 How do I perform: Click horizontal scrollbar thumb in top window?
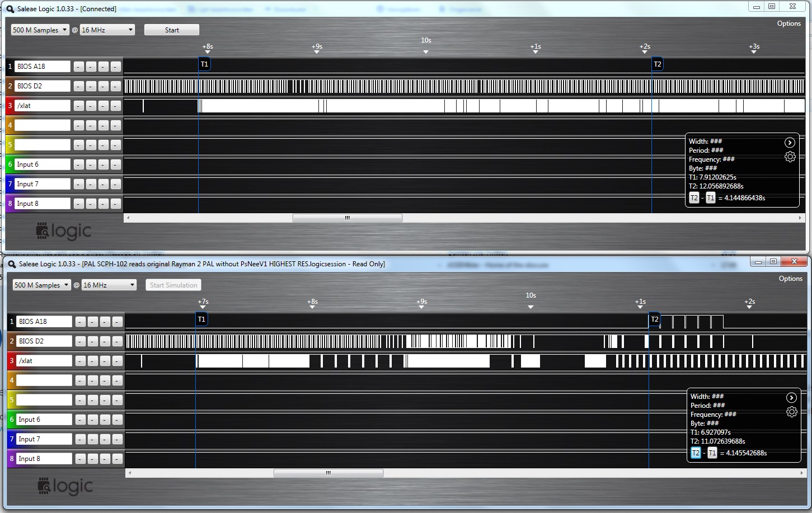348,218
